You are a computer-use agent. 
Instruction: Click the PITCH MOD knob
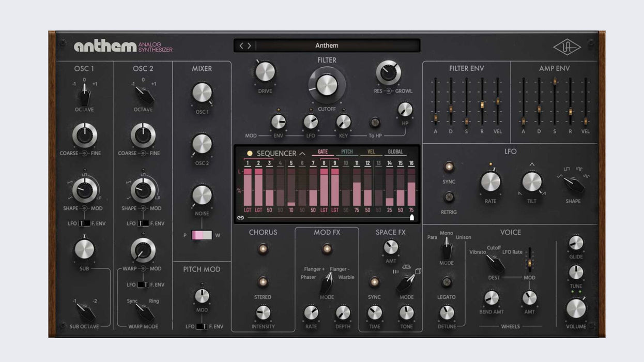[202, 296]
